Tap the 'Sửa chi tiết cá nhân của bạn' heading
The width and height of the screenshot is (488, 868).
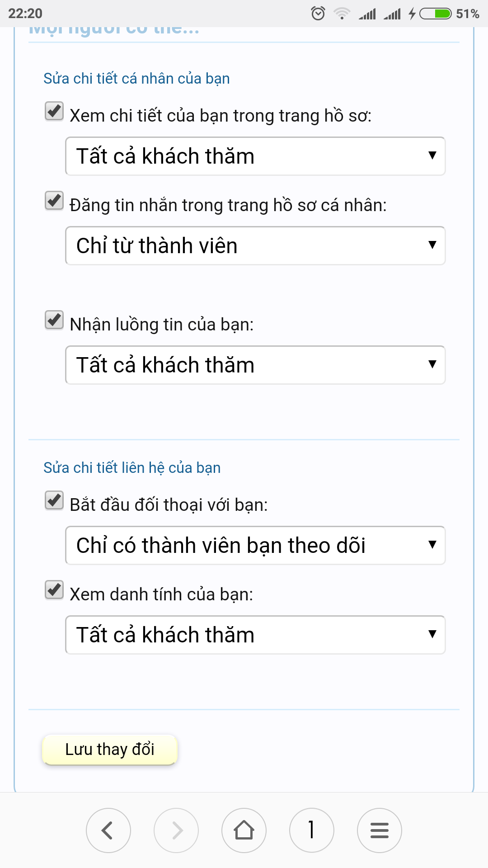pyautogui.click(x=136, y=79)
